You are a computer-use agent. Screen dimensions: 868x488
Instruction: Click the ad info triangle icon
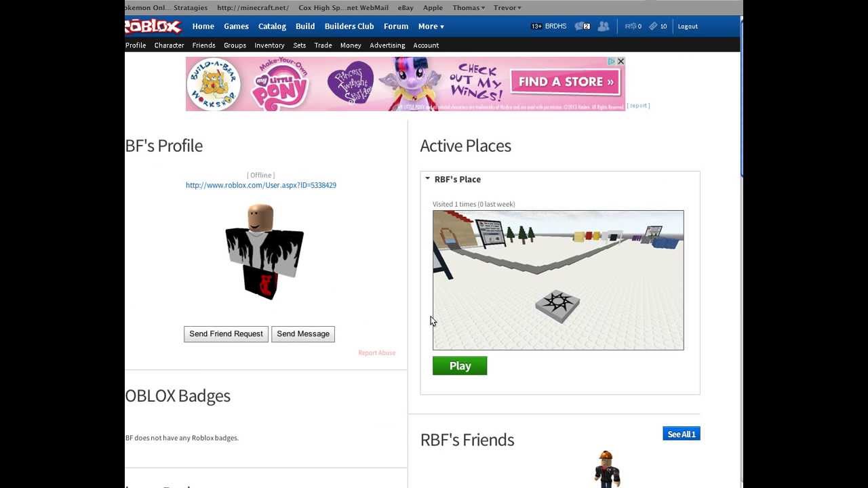611,61
